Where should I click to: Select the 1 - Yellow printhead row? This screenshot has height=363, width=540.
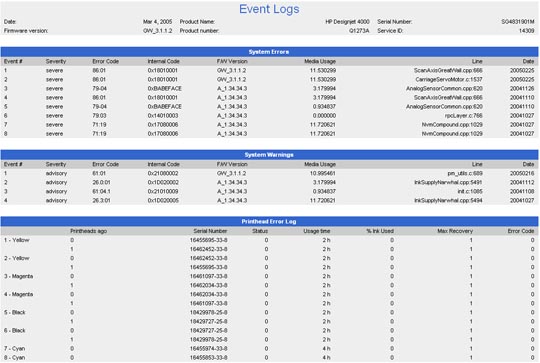click(269, 240)
